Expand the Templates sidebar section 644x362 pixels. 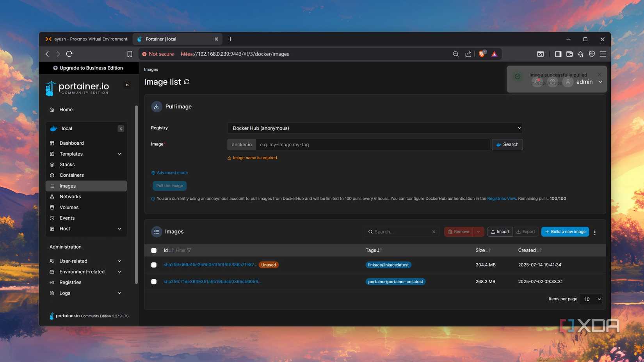(119, 154)
